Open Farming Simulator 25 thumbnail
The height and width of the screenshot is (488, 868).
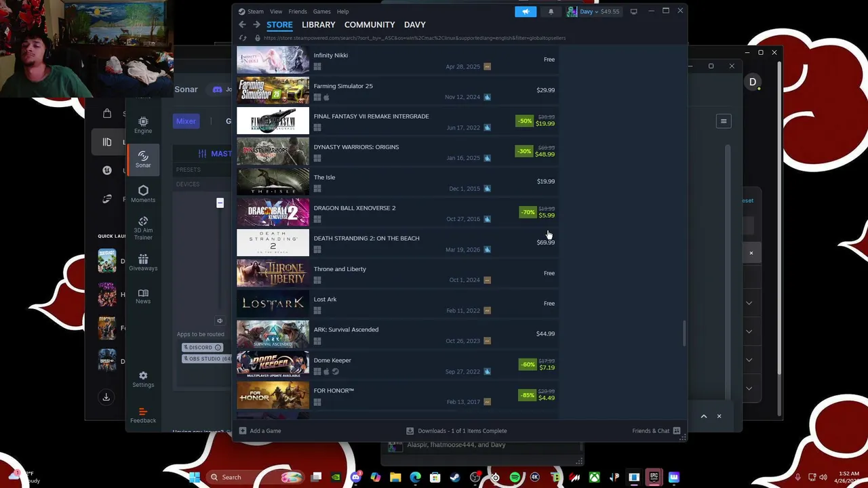(x=273, y=91)
